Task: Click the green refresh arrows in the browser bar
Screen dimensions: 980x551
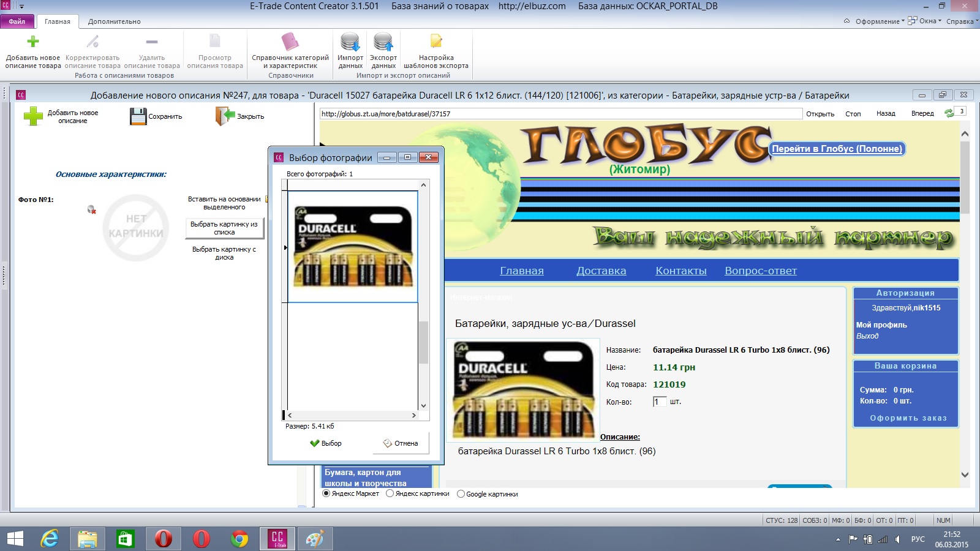Action: (x=949, y=113)
